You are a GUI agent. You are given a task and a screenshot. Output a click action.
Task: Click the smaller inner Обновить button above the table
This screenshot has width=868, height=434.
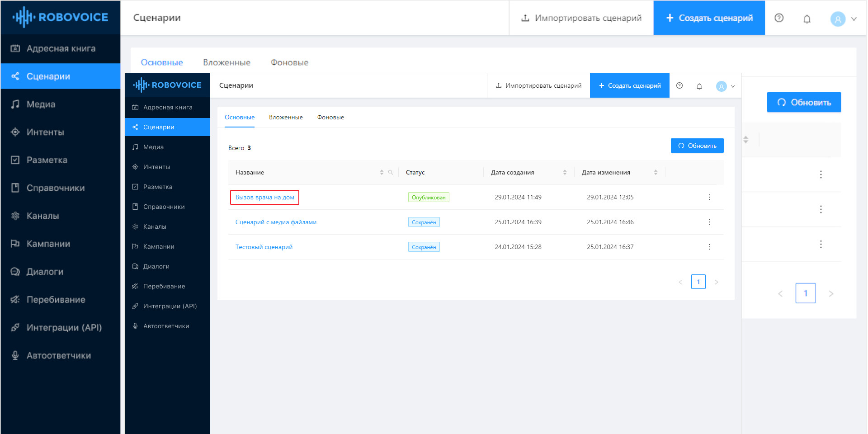pos(697,146)
